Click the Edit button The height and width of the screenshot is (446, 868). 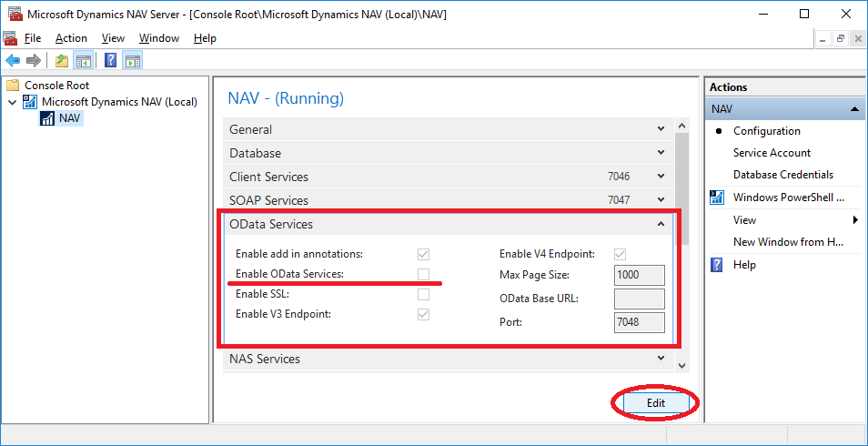(x=656, y=403)
